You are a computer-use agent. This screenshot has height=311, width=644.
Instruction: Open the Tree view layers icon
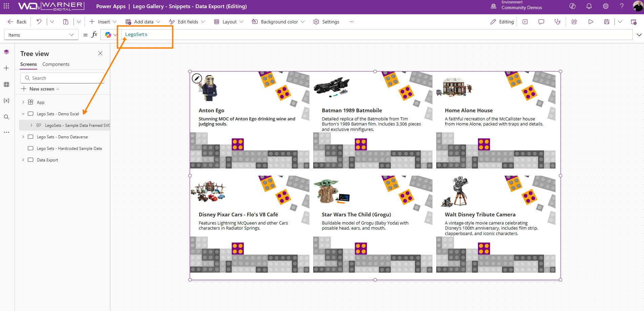6,52
